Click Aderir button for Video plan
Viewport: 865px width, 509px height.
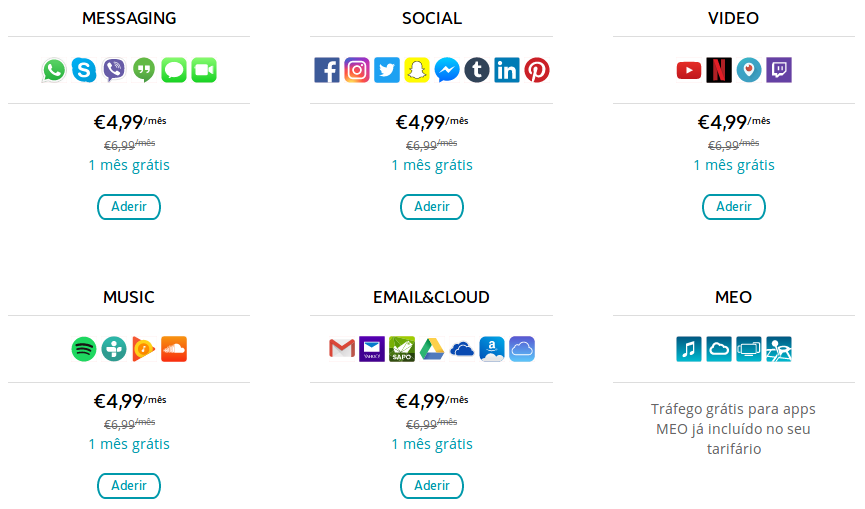734,207
